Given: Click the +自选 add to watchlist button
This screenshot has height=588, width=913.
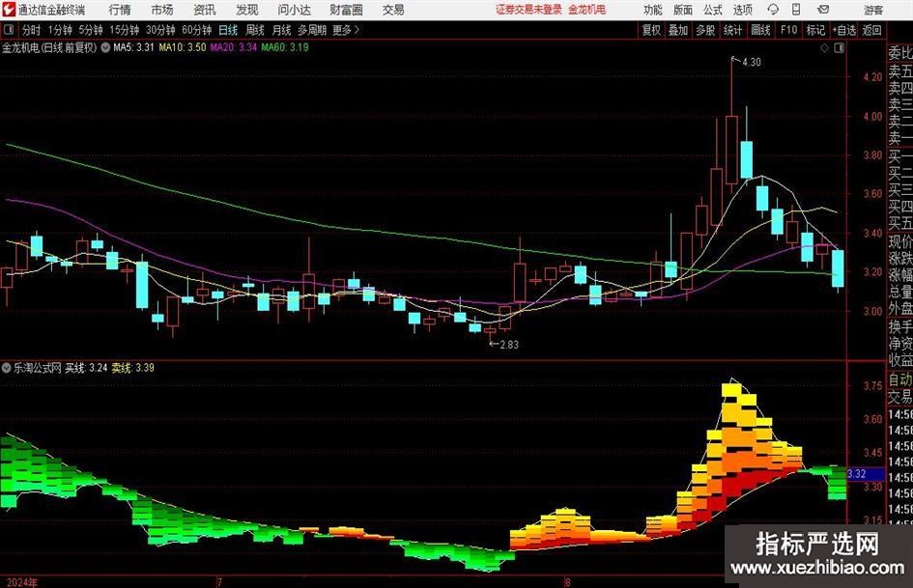Looking at the screenshot, I should click(x=843, y=30).
